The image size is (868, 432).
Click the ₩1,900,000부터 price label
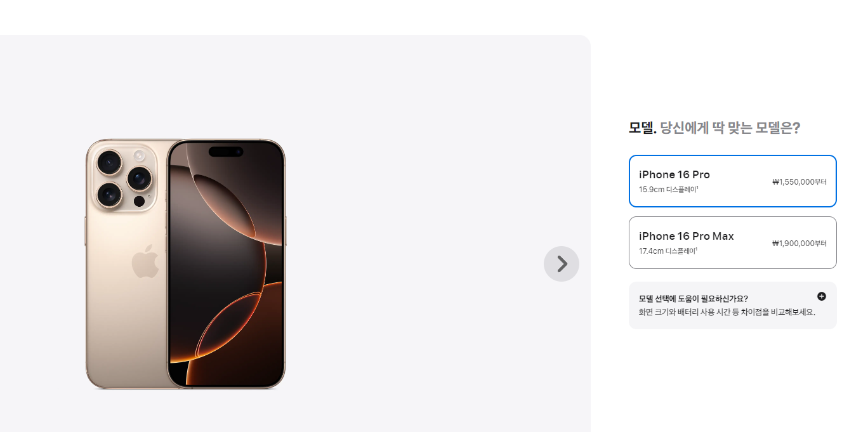(799, 244)
